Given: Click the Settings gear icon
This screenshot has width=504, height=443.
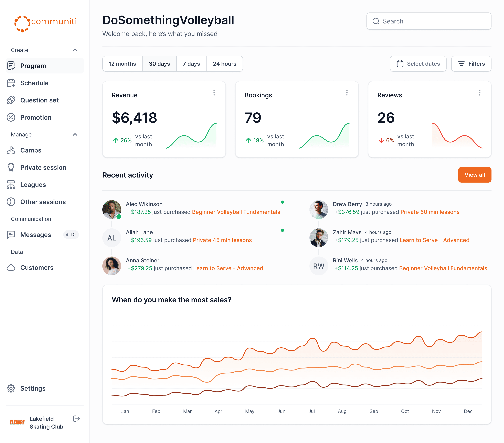Looking at the screenshot, I should [x=11, y=388].
